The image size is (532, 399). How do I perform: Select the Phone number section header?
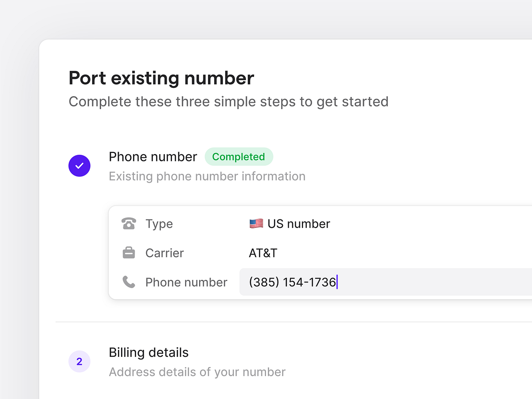(x=153, y=156)
